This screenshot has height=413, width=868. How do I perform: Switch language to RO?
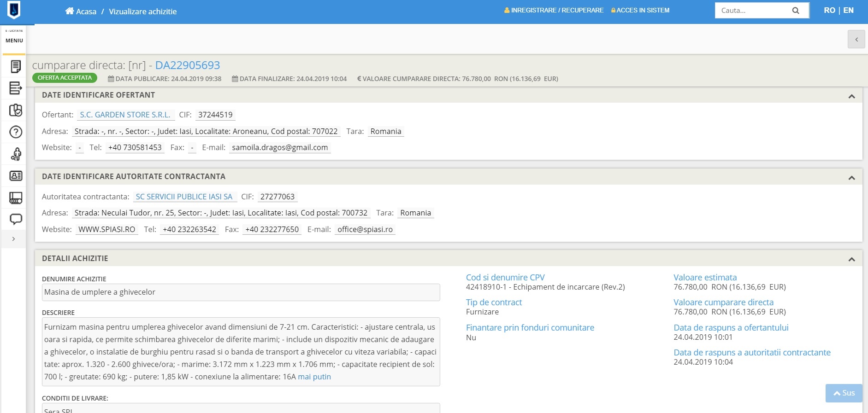(829, 10)
